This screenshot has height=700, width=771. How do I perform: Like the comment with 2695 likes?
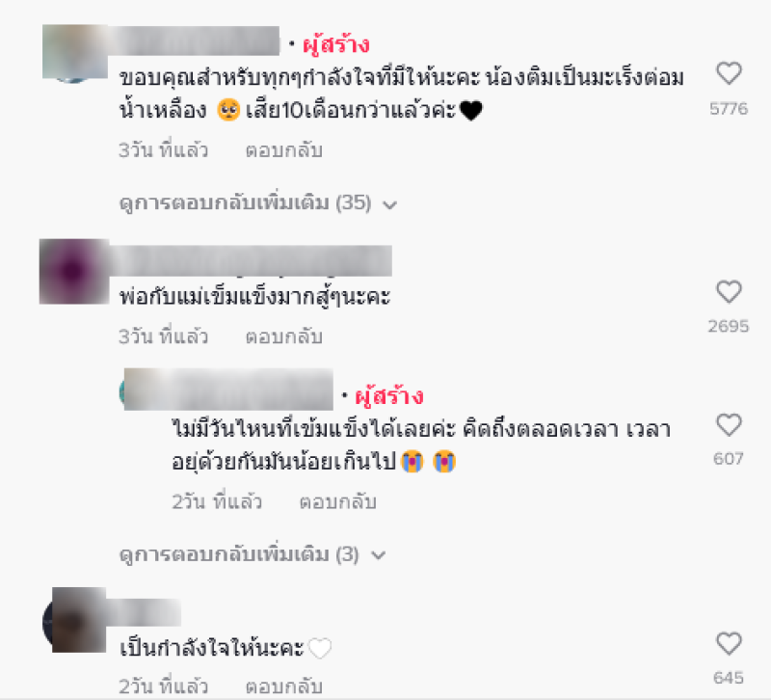point(729,292)
